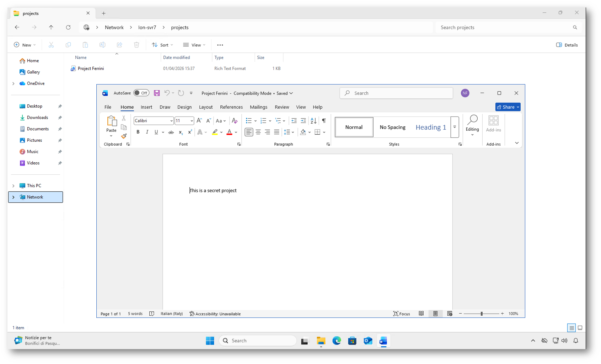Click the Save icon in Word title bar
601x364 pixels.
(157, 93)
